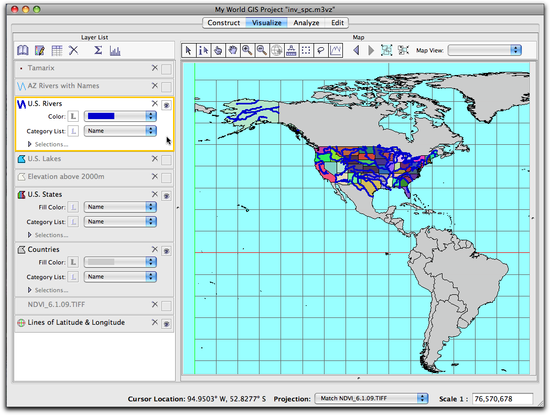The height and width of the screenshot is (415, 550).
Task: Select the pan hand tool
Action: coord(233,51)
